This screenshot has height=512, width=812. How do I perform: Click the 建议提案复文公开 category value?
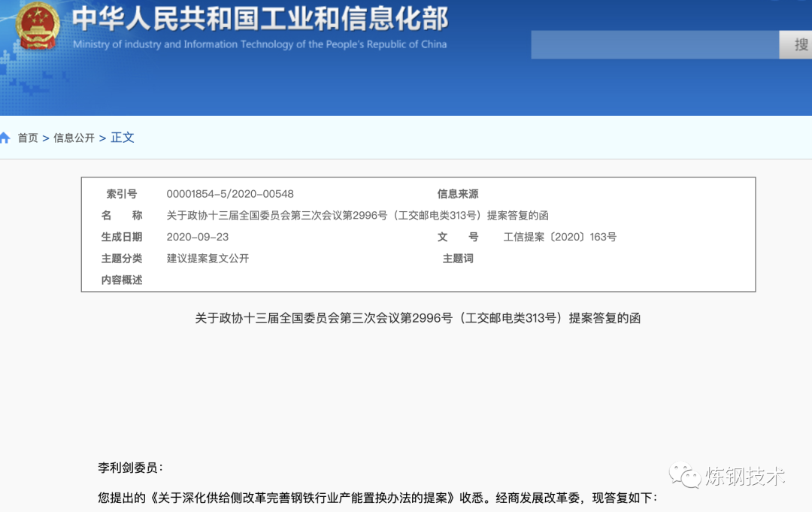click(x=208, y=259)
